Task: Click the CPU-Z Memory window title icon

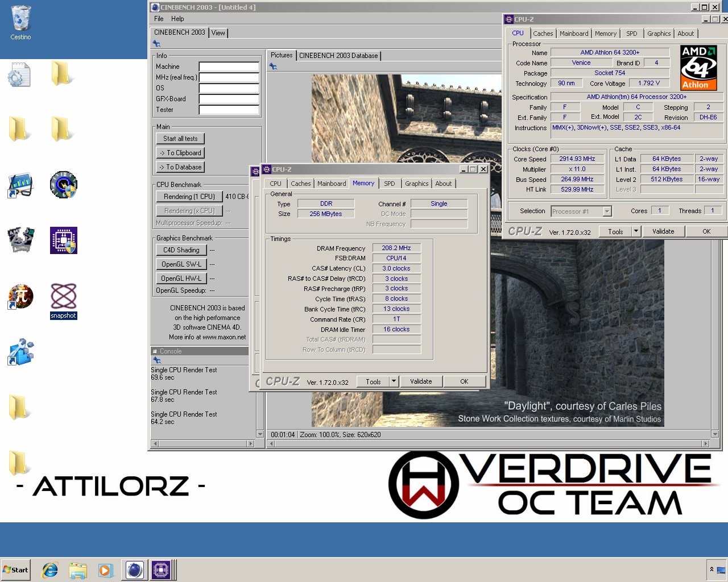Action: [266, 169]
